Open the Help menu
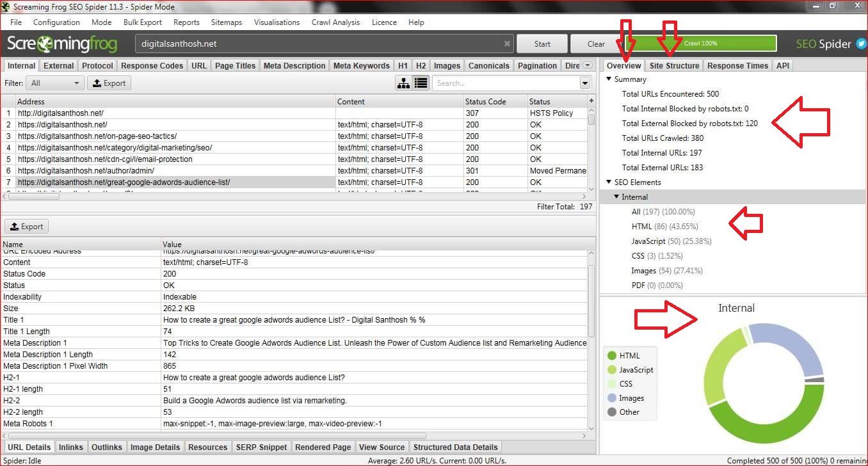 tap(416, 22)
